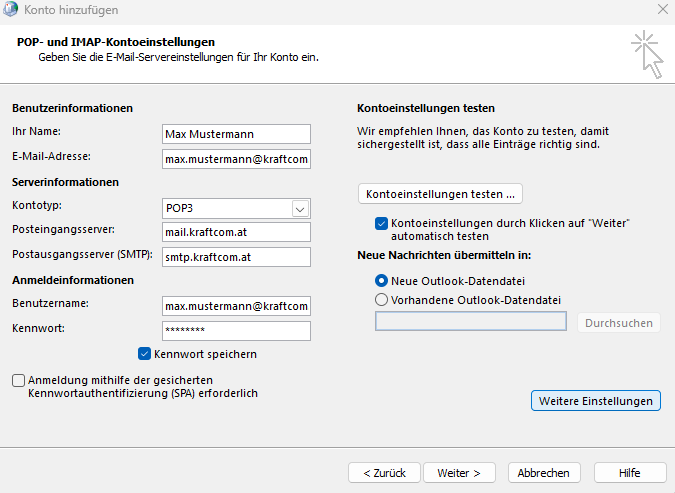675x493 pixels.
Task: Open the Hilfe button
Action: 630,473
